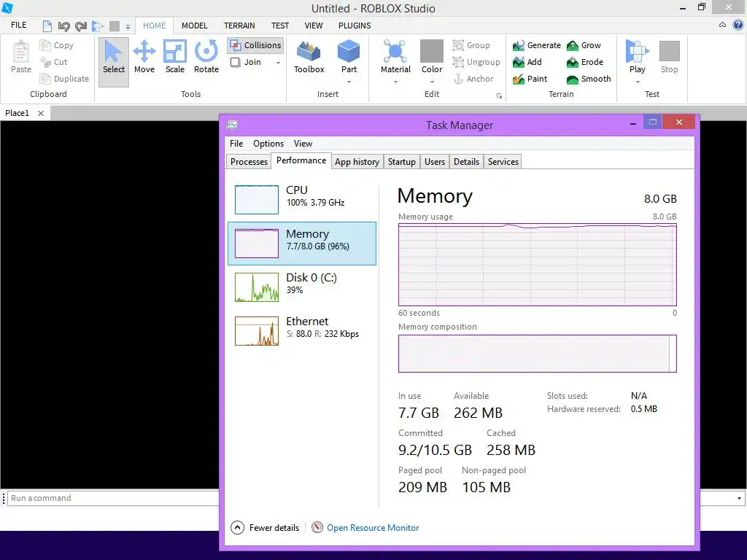Open the command bar history dropdown
The height and width of the screenshot is (560, 747).
tap(739, 498)
